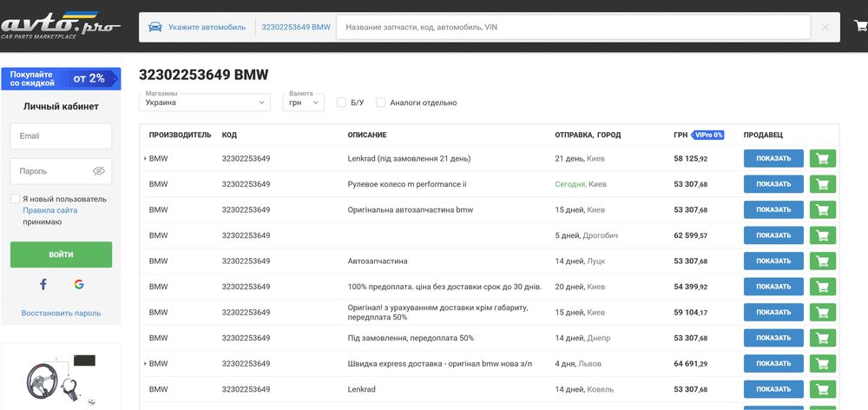This screenshot has width=868, height=410.
Task: Sign in with Google icon
Action: (x=79, y=285)
